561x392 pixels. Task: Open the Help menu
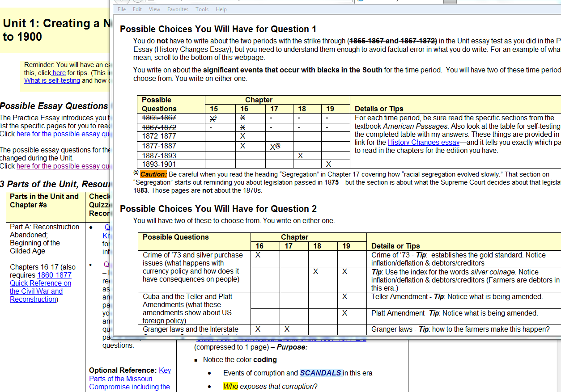click(x=221, y=9)
